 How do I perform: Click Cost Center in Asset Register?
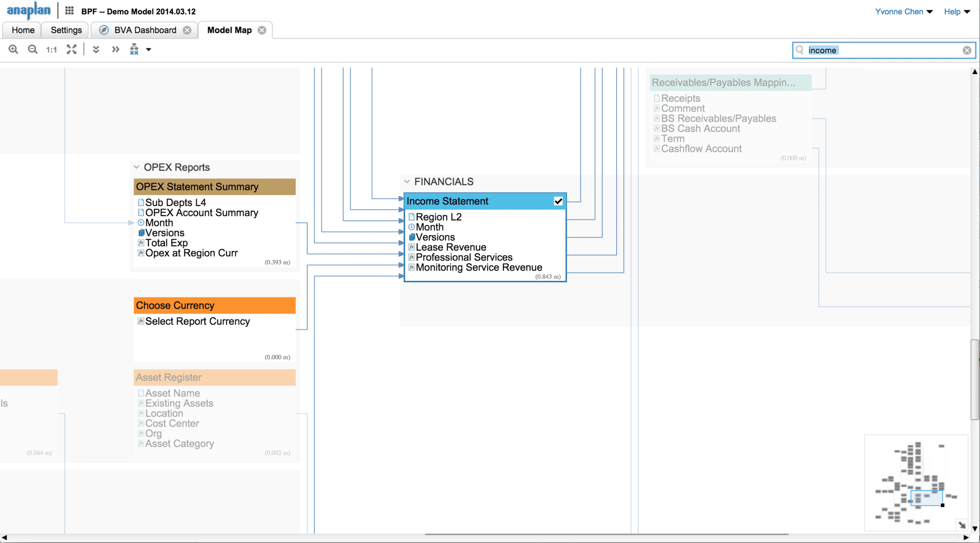coord(172,424)
